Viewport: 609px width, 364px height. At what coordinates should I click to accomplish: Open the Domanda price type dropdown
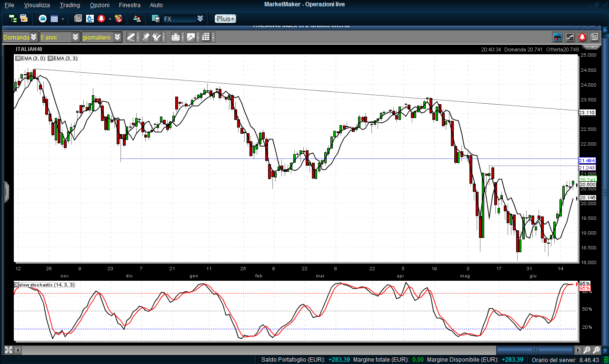[33, 37]
